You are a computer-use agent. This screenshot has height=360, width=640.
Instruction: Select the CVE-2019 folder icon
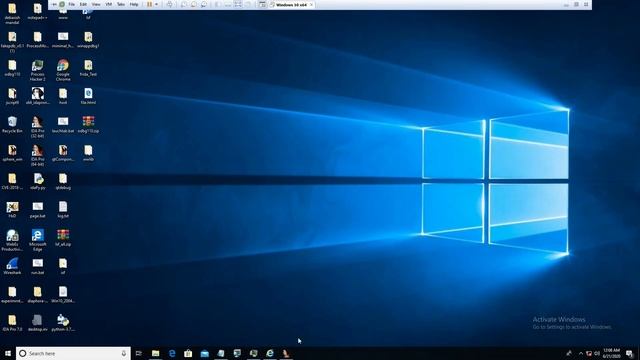12,181
